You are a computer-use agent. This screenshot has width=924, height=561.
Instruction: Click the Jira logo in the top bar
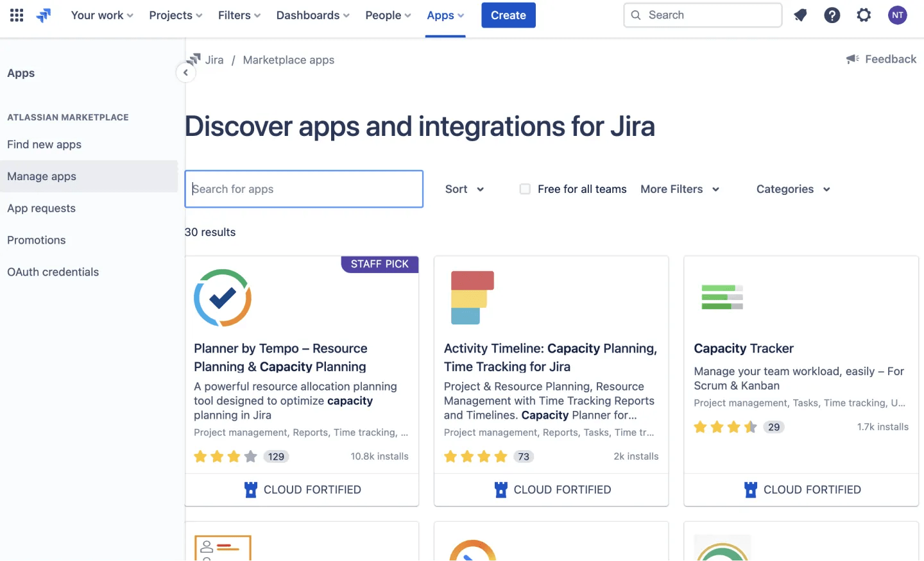[x=44, y=15]
